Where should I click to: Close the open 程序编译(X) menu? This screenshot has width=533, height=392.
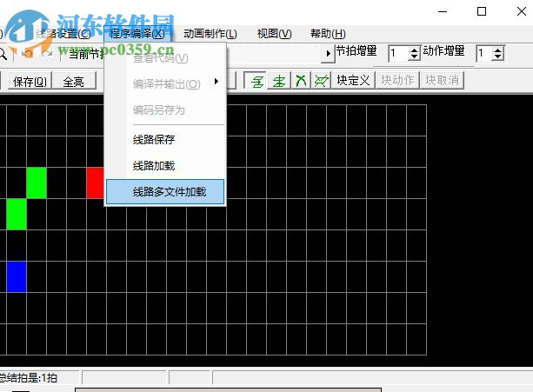[x=137, y=34]
